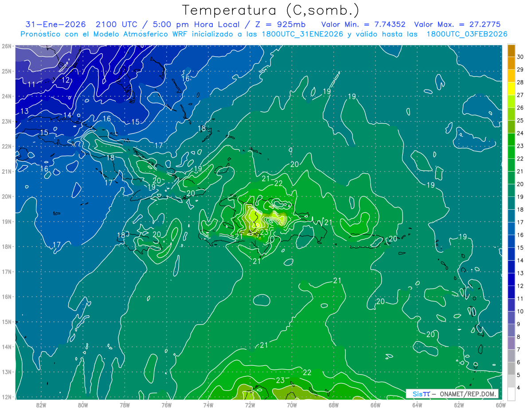The image size is (532, 411).
Task: Click longitude axis label "66W"
Action: click(x=376, y=405)
